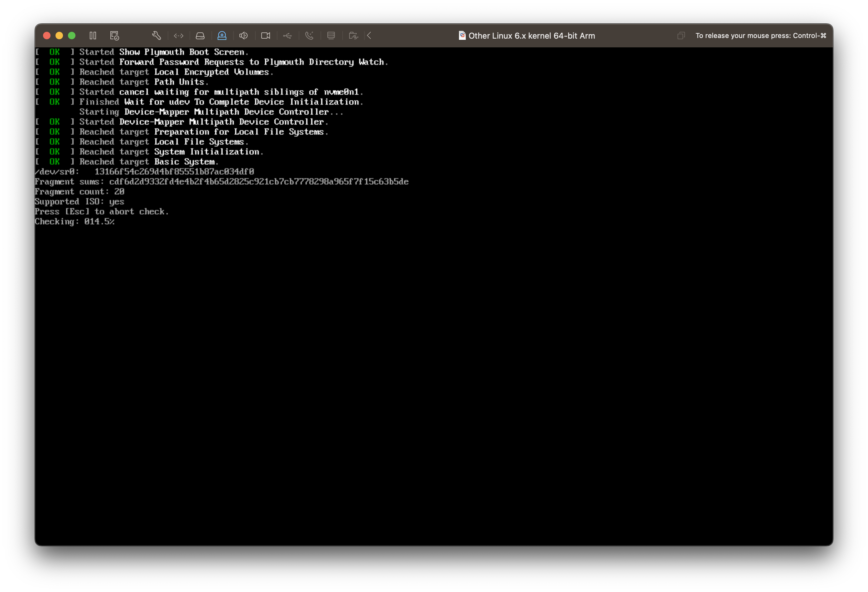Click the window title document icon

point(462,36)
